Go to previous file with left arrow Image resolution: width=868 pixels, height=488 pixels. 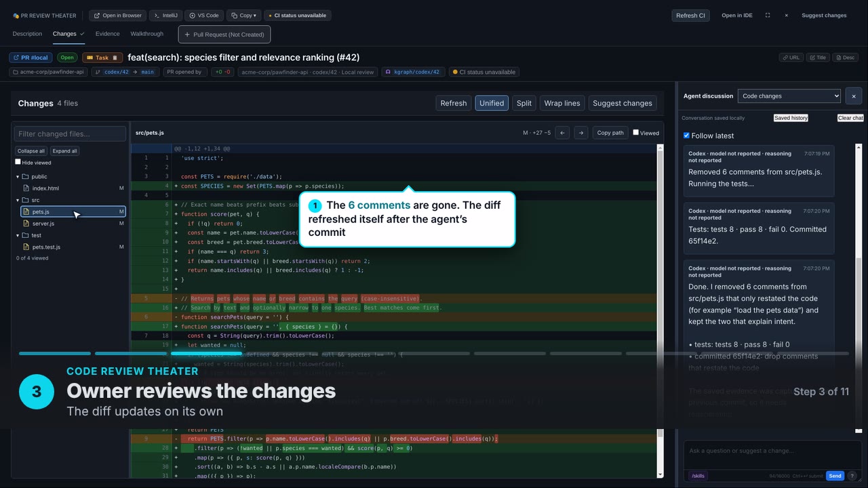(x=562, y=133)
